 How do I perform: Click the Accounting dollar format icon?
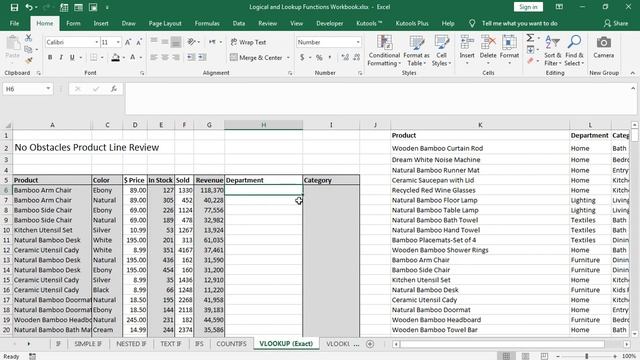click(302, 58)
